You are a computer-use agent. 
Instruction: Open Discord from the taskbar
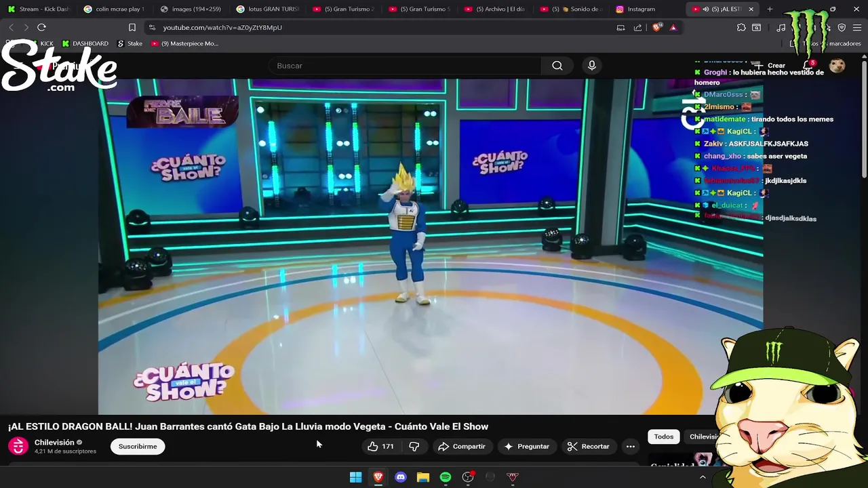[401, 477]
